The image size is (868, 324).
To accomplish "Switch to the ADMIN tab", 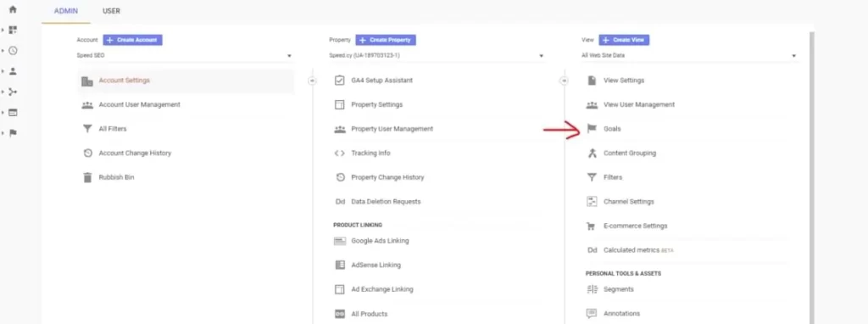I will [66, 11].
